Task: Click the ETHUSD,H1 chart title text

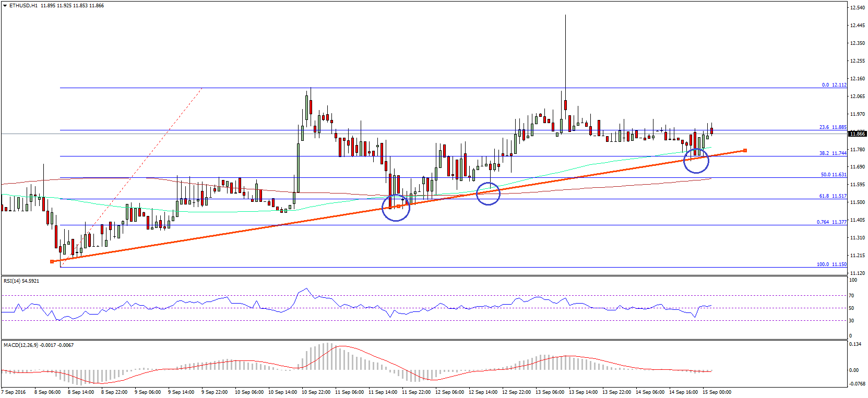Action: point(23,6)
